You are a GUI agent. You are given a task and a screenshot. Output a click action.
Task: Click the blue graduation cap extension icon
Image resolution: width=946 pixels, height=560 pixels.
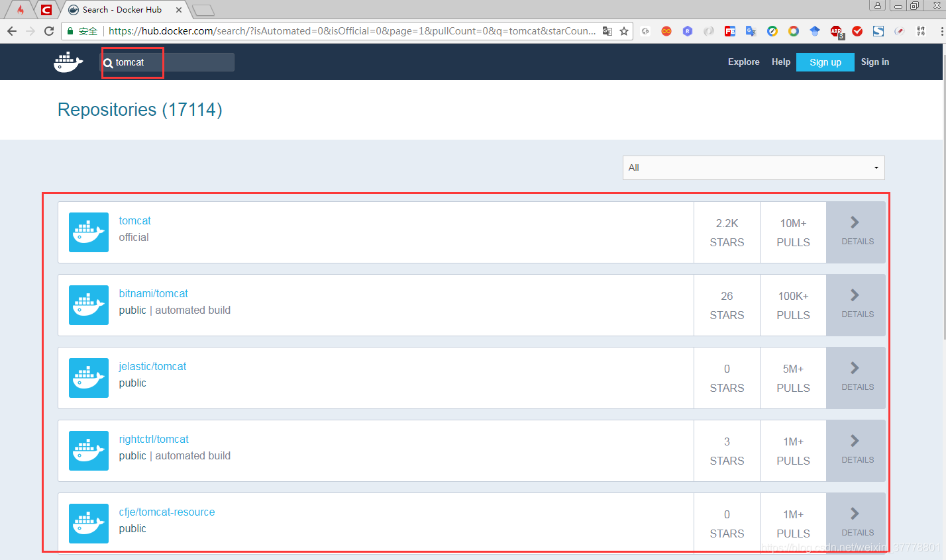[815, 31]
